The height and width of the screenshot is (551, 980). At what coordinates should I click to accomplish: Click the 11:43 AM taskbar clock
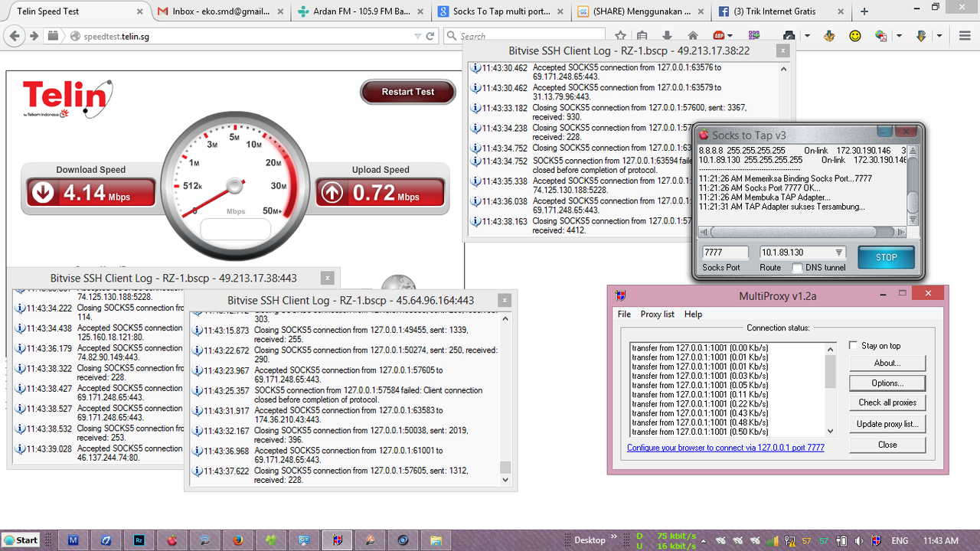(941, 540)
